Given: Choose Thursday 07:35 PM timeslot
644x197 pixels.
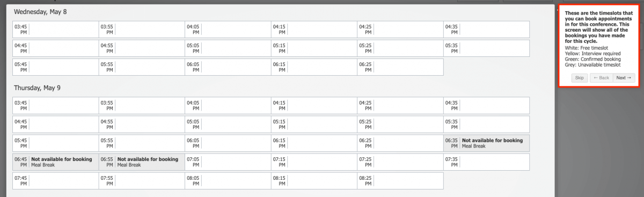Looking at the screenshot, I should pyautogui.click(x=487, y=162).
